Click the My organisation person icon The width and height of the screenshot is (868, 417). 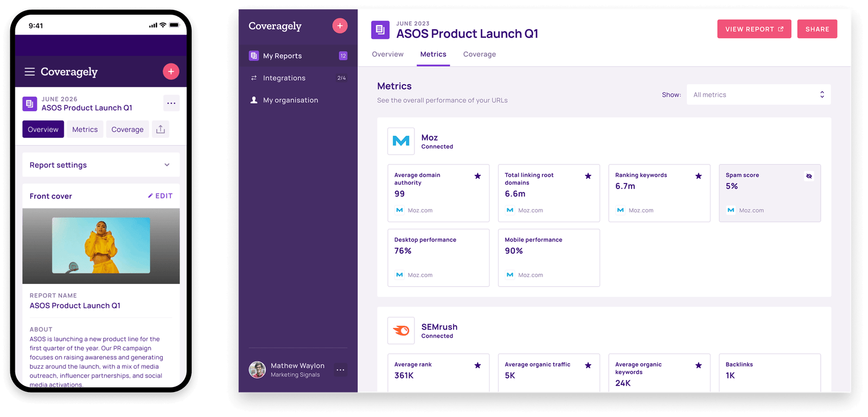[253, 100]
